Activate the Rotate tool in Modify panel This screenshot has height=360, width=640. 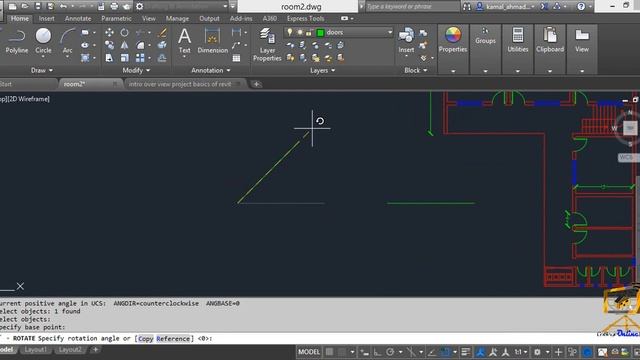pos(124,32)
